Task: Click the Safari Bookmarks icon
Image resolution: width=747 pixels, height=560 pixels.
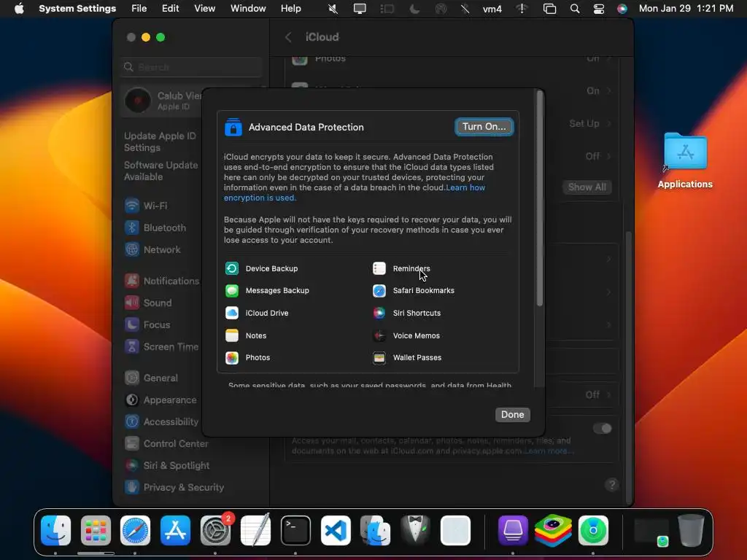Action: 379,290
